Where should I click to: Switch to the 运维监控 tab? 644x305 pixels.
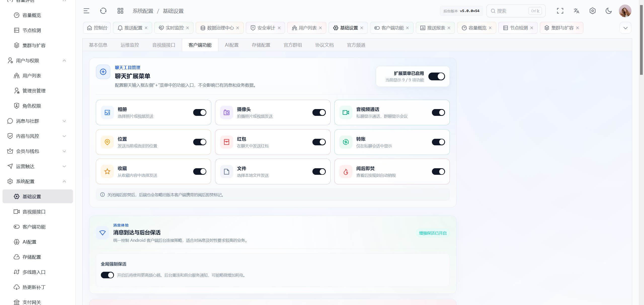(x=130, y=45)
